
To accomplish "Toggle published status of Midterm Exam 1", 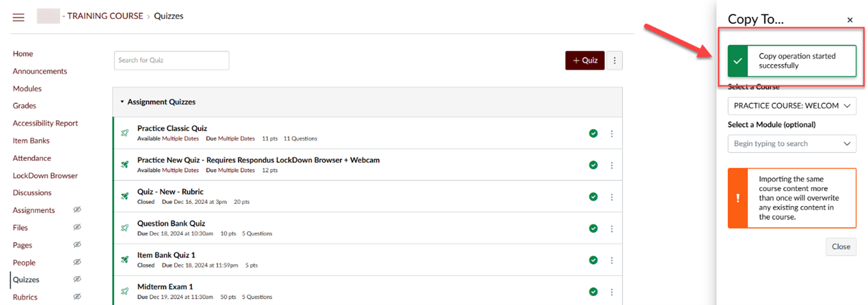I will coord(593,292).
